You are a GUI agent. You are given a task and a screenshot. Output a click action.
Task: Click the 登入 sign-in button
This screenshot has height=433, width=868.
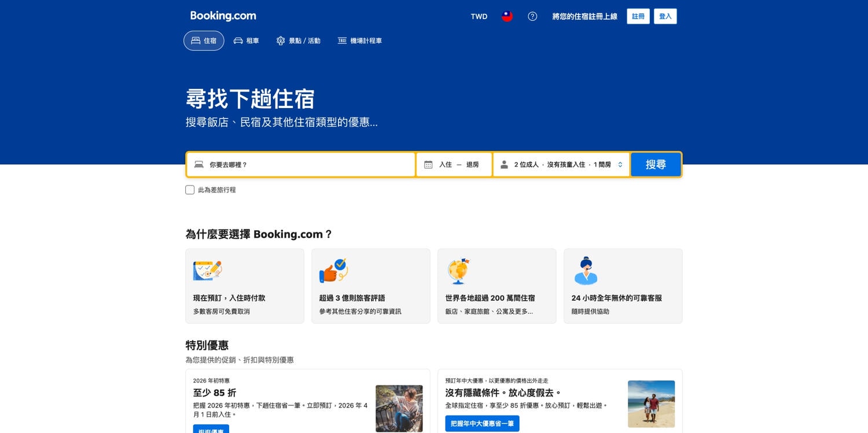coord(665,16)
